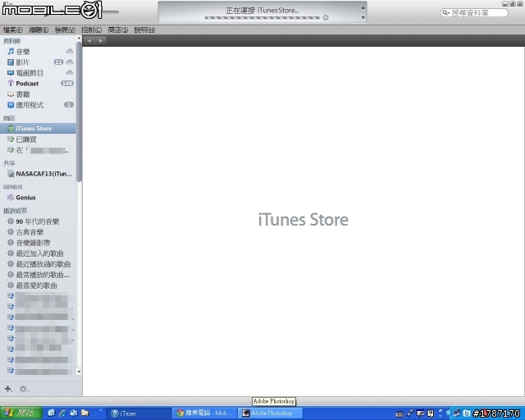Click the shared library icon for NASACAF13
Image resolution: width=525 pixels, height=420 pixels.
[11, 173]
